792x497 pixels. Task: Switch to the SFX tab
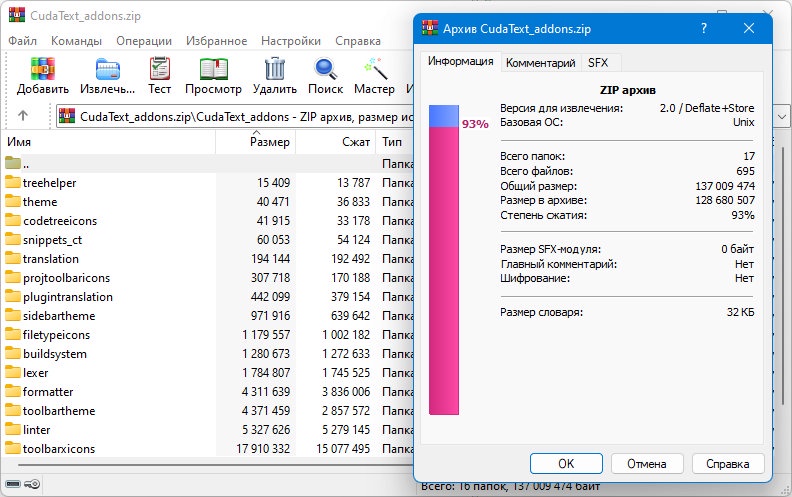point(598,63)
